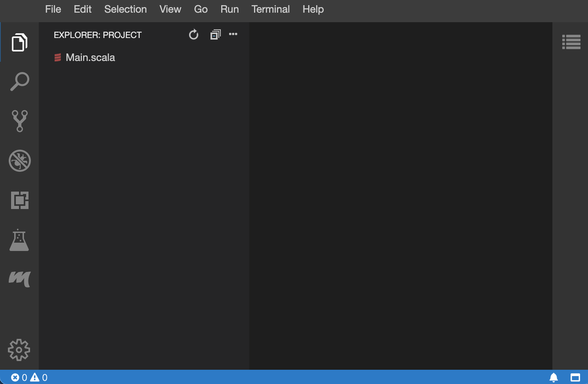Open the Explorer view in the activity bar
Viewport: 588px width, 384px height.
coord(20,42)
